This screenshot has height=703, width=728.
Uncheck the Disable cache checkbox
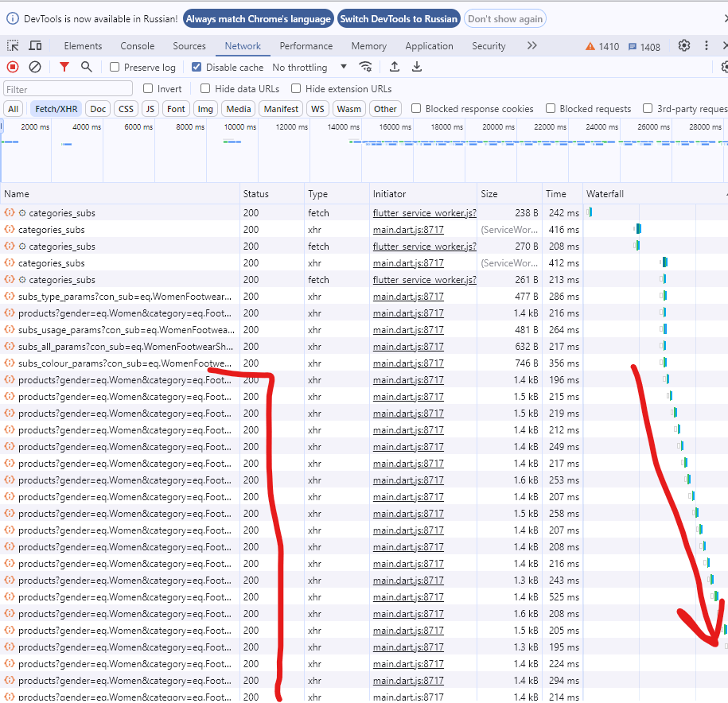[197, 68]
